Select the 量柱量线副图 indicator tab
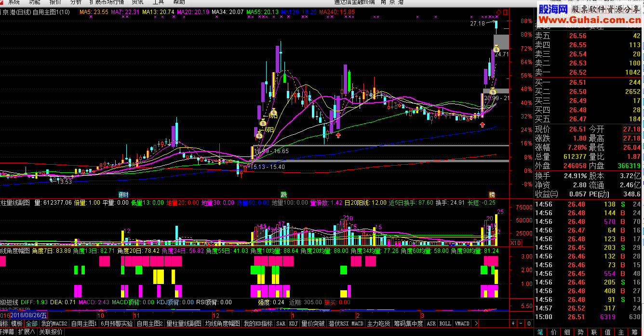The height and width of the screenshot is (336, 644). (x=184, y=323)
